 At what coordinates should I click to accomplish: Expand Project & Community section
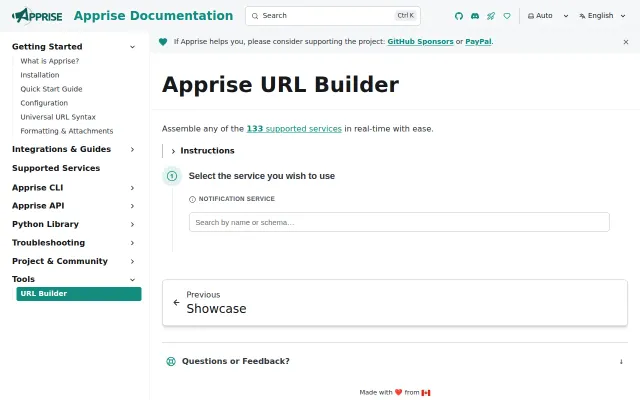[x=132, y=261]
